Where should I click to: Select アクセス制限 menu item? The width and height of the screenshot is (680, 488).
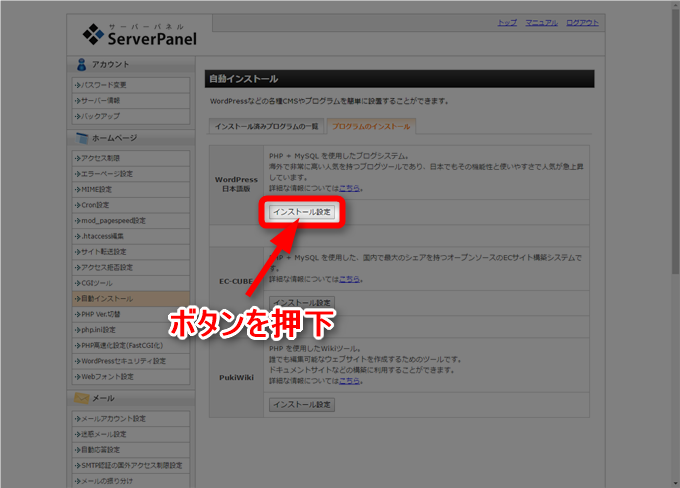point(131,158)
